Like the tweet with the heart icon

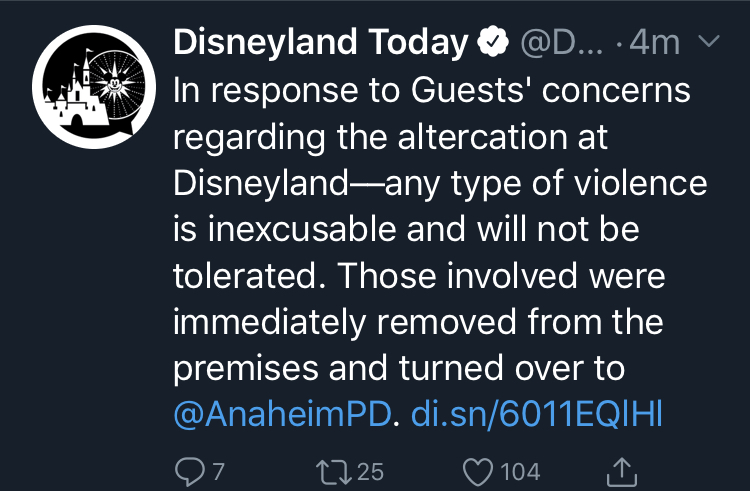pyautogui.click(x=477, y=472)
